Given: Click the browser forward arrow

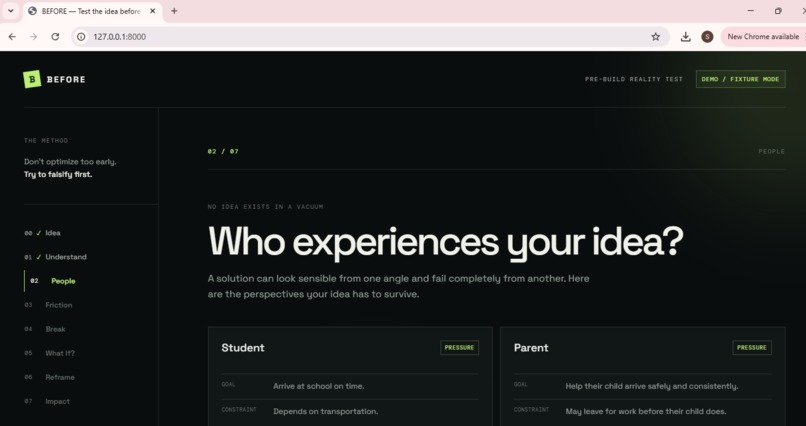Looking at the screenshot, I should pos(33,36).
